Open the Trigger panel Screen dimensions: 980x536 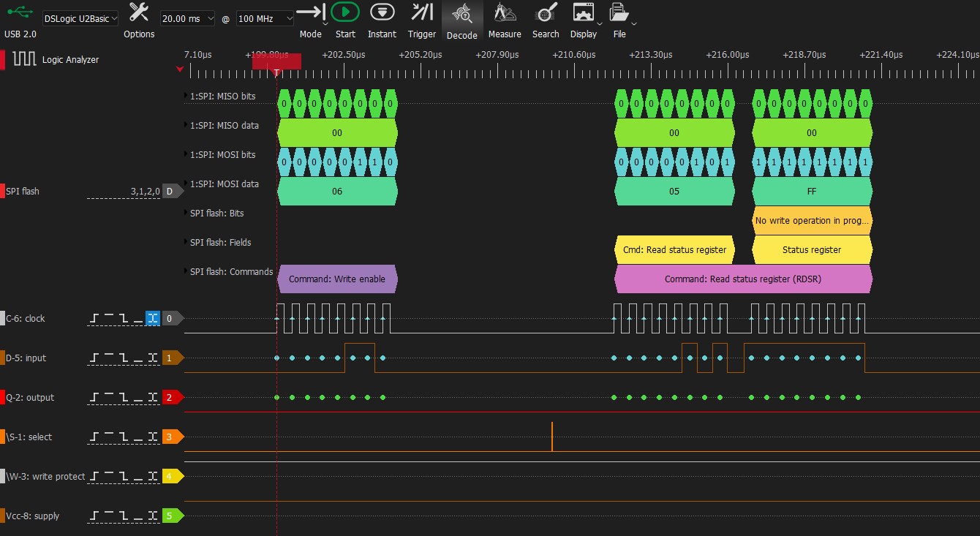[422, 12]
